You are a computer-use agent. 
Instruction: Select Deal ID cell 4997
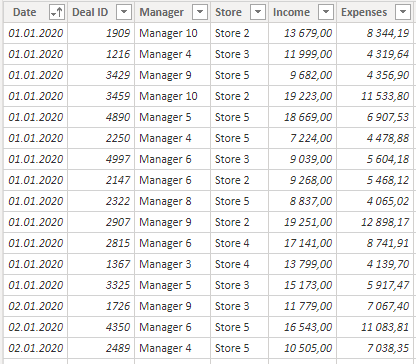(x=101, y=159)
